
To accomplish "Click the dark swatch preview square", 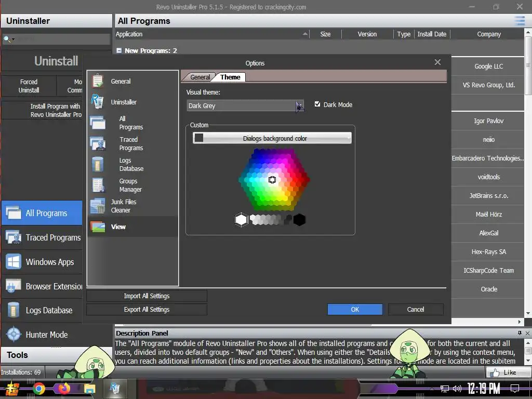I will pos(199,138).
